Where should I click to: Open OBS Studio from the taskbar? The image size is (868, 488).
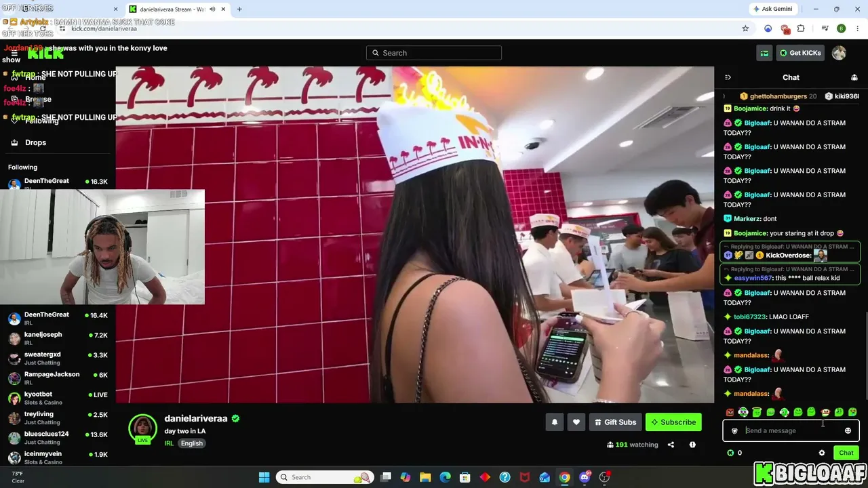coord(604,477)
